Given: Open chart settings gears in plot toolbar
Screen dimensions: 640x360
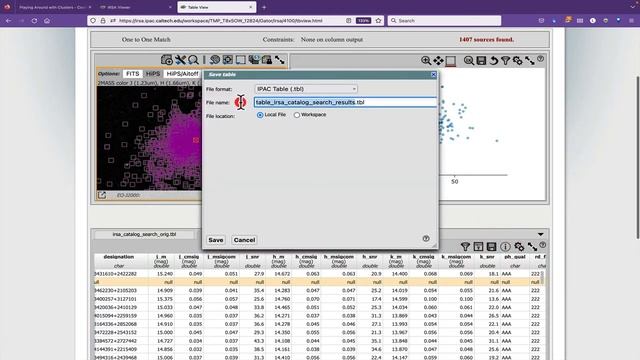Looking at the screenshot, I should [518, 61].
